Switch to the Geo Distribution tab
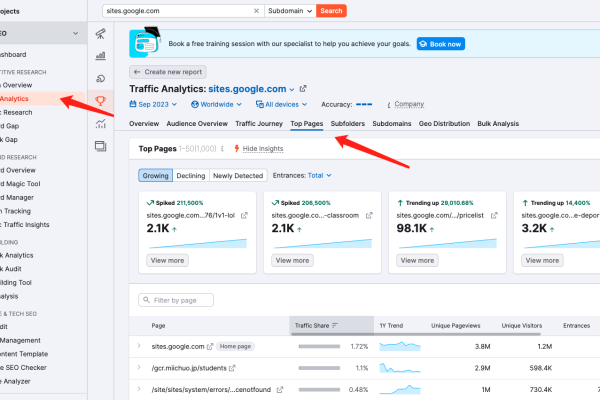 [444, 124]
